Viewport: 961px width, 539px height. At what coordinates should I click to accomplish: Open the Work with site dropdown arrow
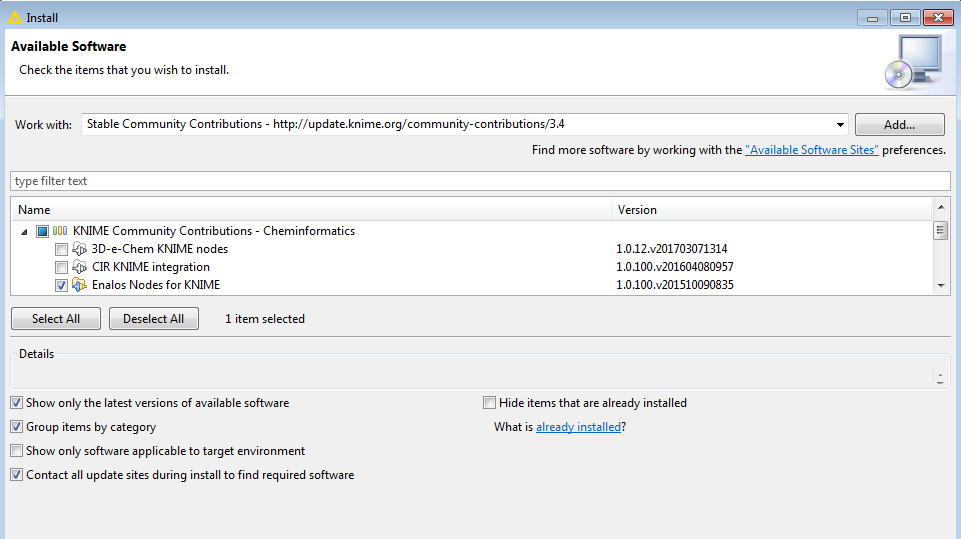click(x=840, y=124)
